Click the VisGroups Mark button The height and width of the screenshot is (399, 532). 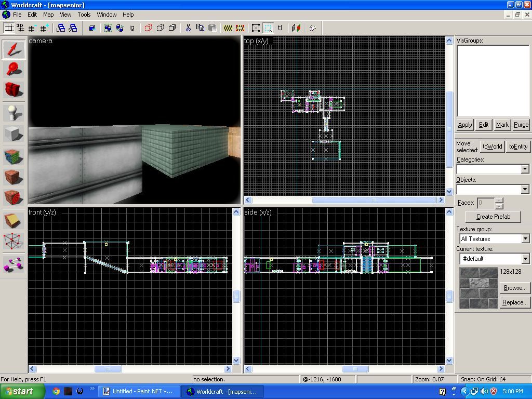502,125
